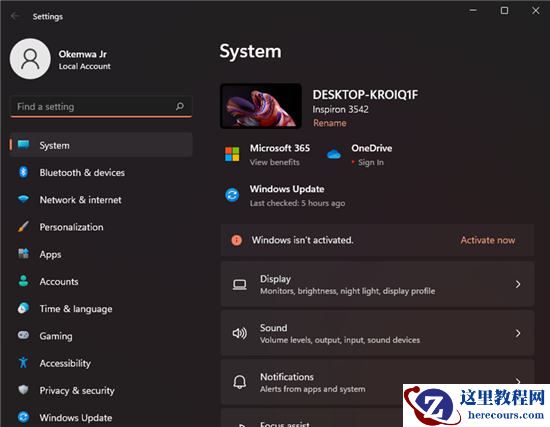Click the sidebar Windows Update sync icon
This screenshot has height=427, width=550.
(24, 417)
